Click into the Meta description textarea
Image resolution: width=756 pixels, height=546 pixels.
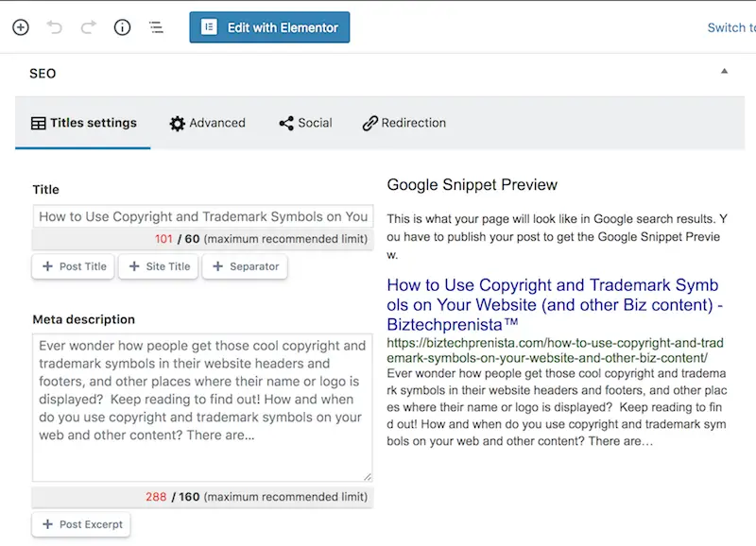(202, 408)
